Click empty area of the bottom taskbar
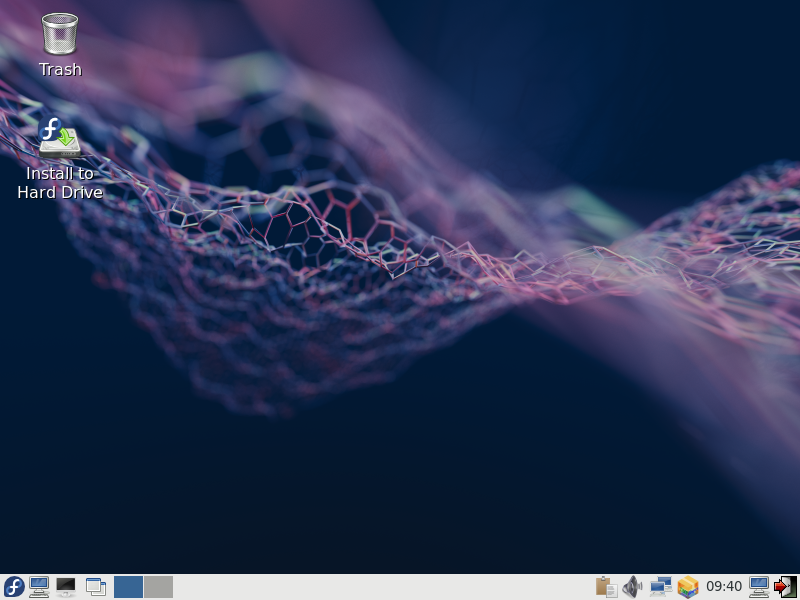Image resolution: width=800 pixels, height=600 pixels. (x=380, y=587)
